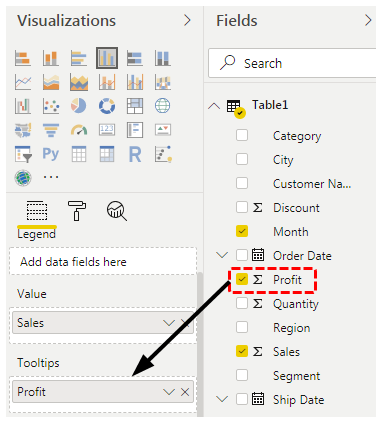Remove Profit from Tooltips well
The height and width of the screenshot is (422, 381).
point(185,392)
